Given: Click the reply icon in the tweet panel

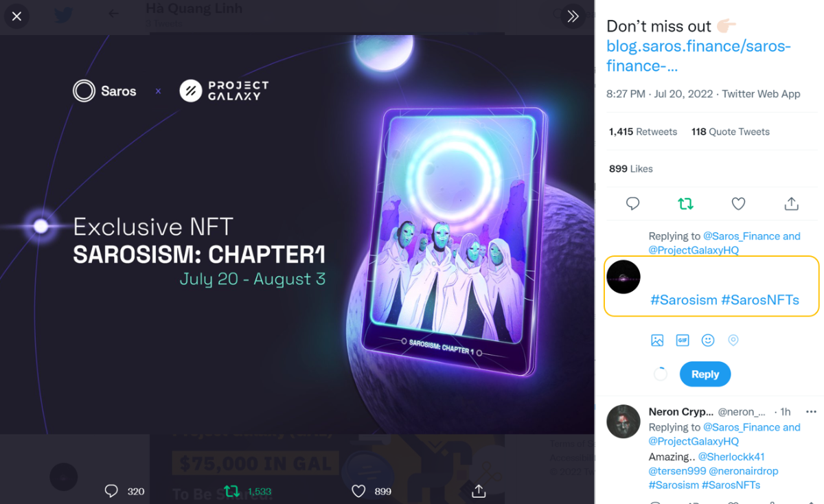Looking at the screenshot, I should [x=633, y=203].
